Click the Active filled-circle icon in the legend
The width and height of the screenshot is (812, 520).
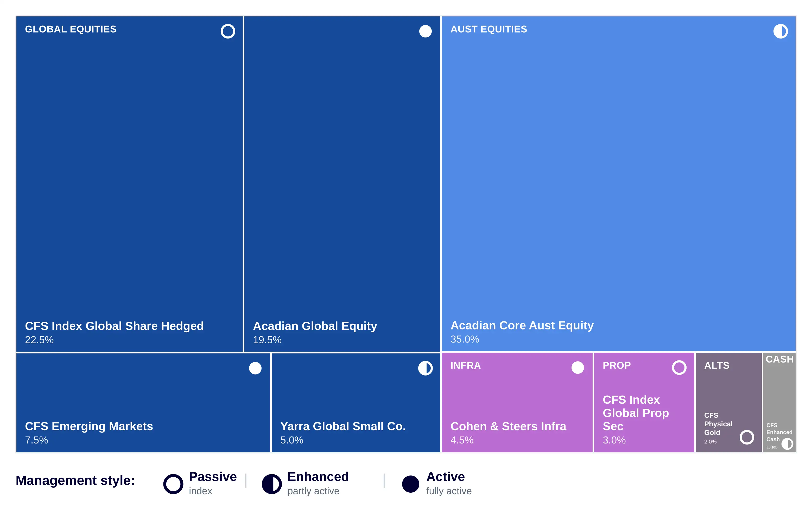point(411,484)
